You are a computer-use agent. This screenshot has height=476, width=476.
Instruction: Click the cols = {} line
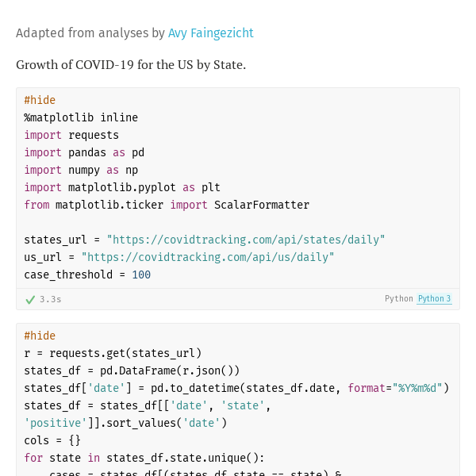[x=52, y=440]
